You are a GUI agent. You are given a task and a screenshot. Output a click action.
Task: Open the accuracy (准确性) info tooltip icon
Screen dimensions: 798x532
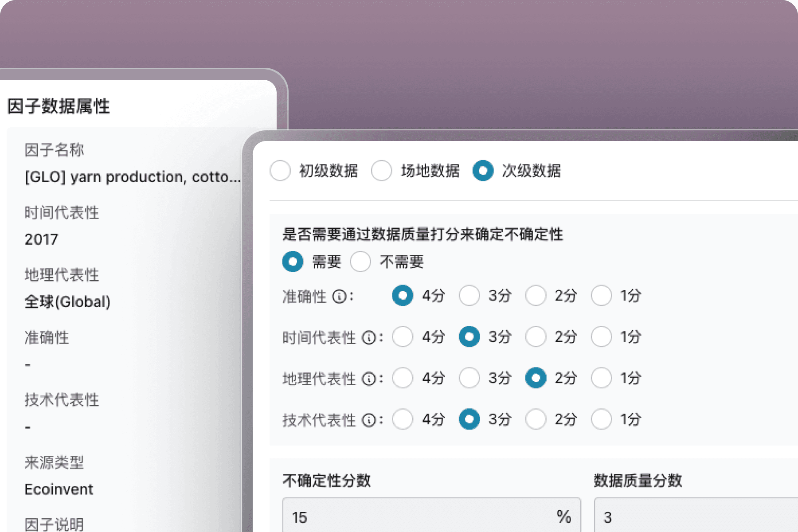click(x=340, y=296)
